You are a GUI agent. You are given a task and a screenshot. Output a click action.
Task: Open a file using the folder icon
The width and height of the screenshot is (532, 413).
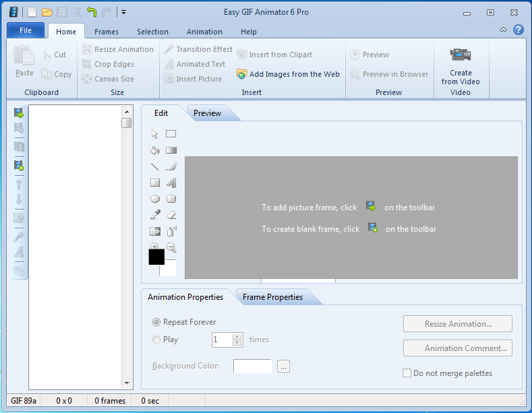point(47,12)
